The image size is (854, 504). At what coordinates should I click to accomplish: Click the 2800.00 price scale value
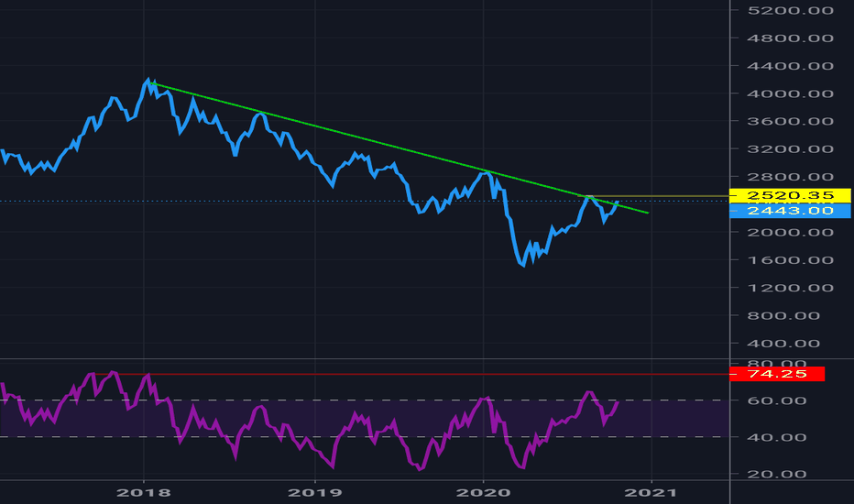(790, 177)
